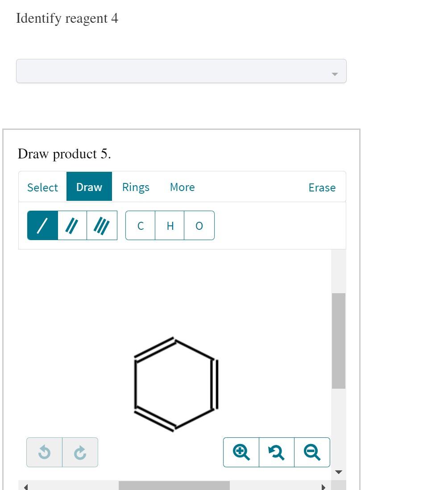
Task: Click the reset zoom icon
Action: click(276, 452)
